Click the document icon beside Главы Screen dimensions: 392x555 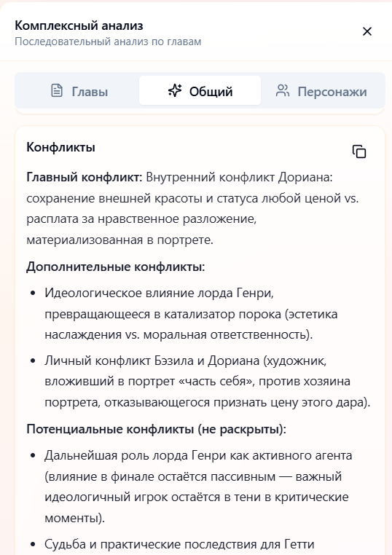point(57,90)
